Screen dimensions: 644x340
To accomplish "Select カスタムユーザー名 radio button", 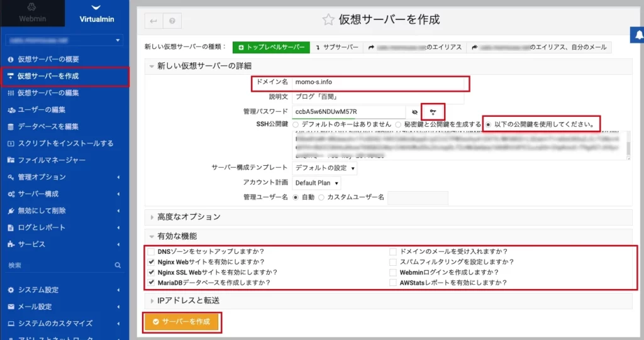I will click(x=322, y=197).
